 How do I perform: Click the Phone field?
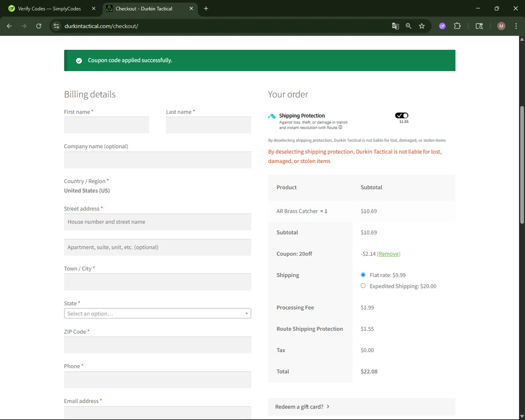157,380
